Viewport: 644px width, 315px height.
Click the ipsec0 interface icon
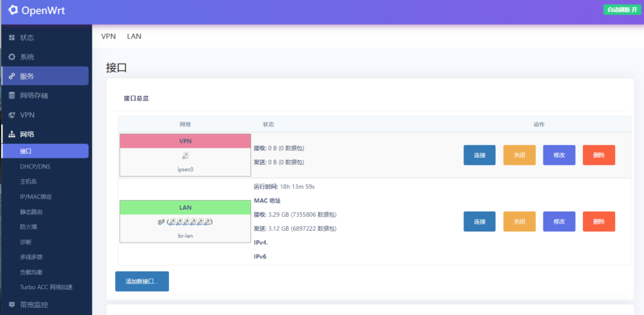click(185, 155)
